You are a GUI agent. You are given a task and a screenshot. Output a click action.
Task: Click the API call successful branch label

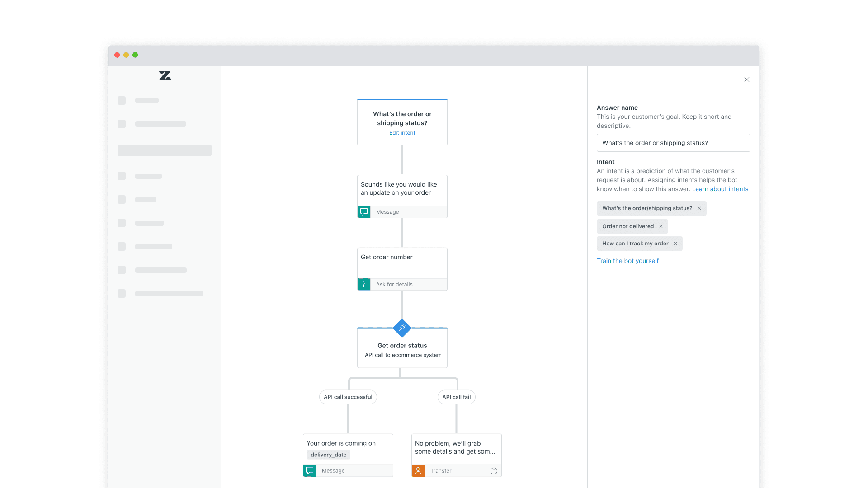point(348,396)
